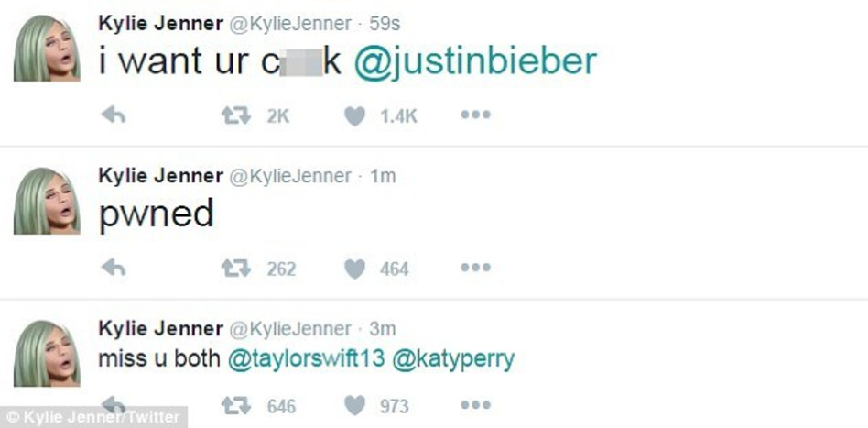Open more options on the "miss u both" tweet
The width and height of the screenshot is (868, 428).
tap(475, 404)
